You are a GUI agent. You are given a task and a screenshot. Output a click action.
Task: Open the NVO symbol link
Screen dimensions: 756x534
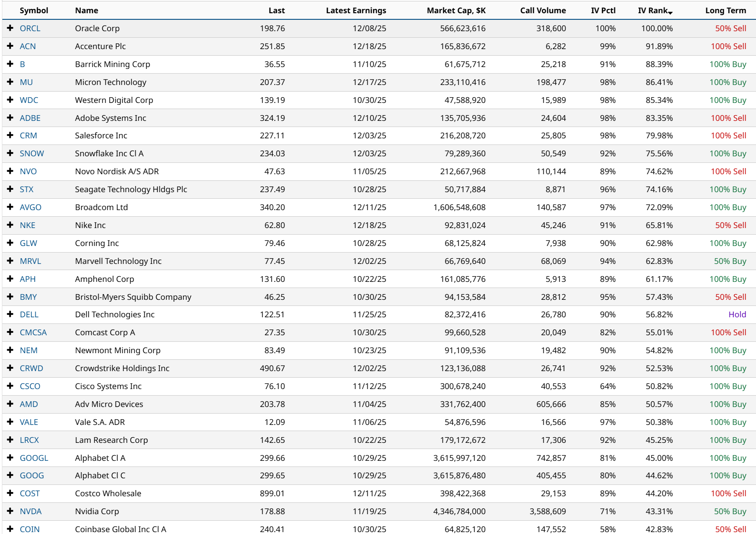click(x=28, y=171)
